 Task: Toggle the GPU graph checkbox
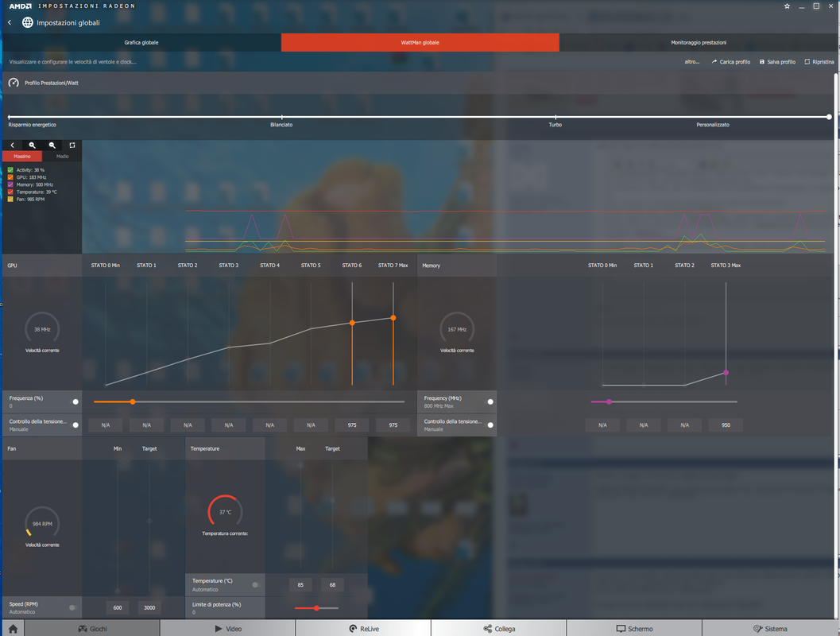10,177
